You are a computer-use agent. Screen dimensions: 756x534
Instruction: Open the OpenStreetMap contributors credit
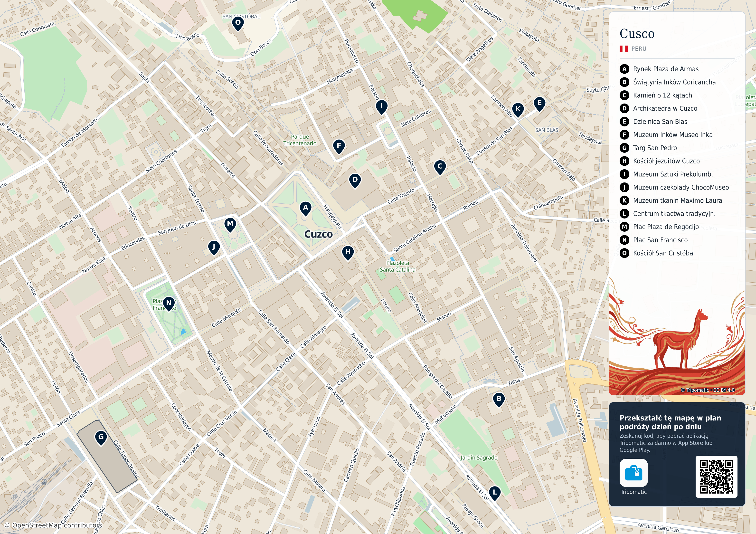[53, 525]
